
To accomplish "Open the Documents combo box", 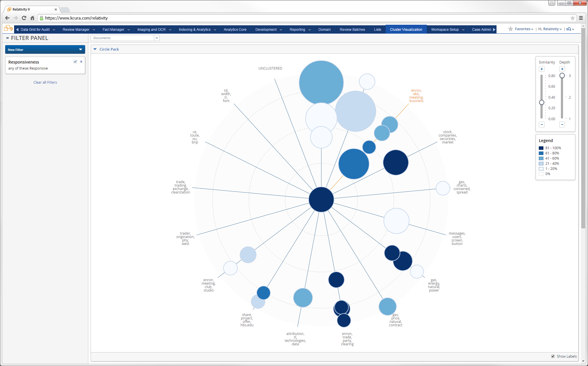I will pos(156,38).
